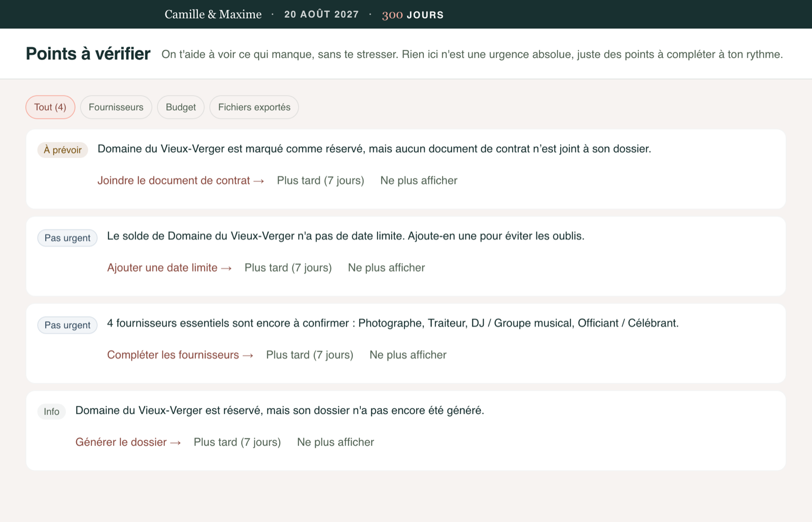The image size is (812, 522).
Task: Click text "4 fournisseurs essentiels sont encore à confirmer"
Action: coord(228,323)
